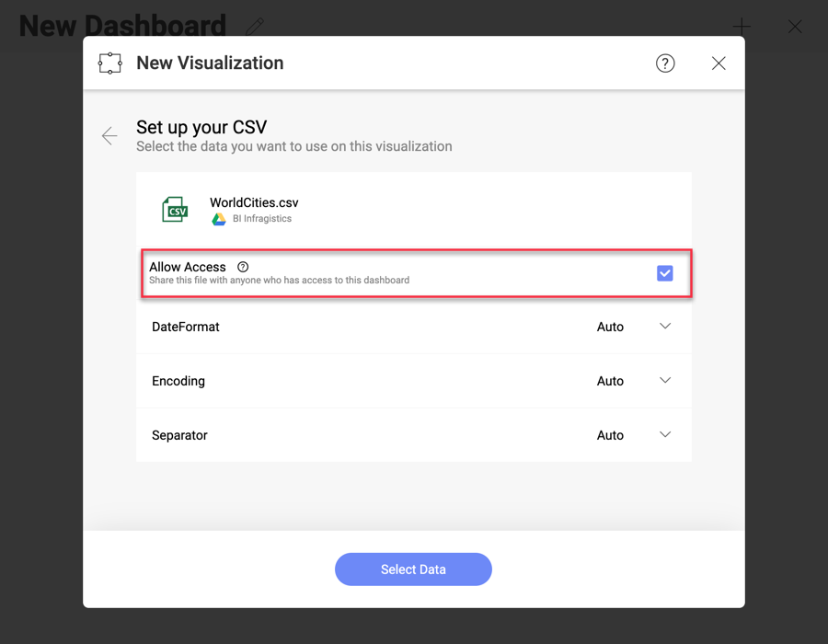Viewport: 828px width, 644px height.
Task: Click the Set up your CSV heading
Action: (x=201, y=127)
